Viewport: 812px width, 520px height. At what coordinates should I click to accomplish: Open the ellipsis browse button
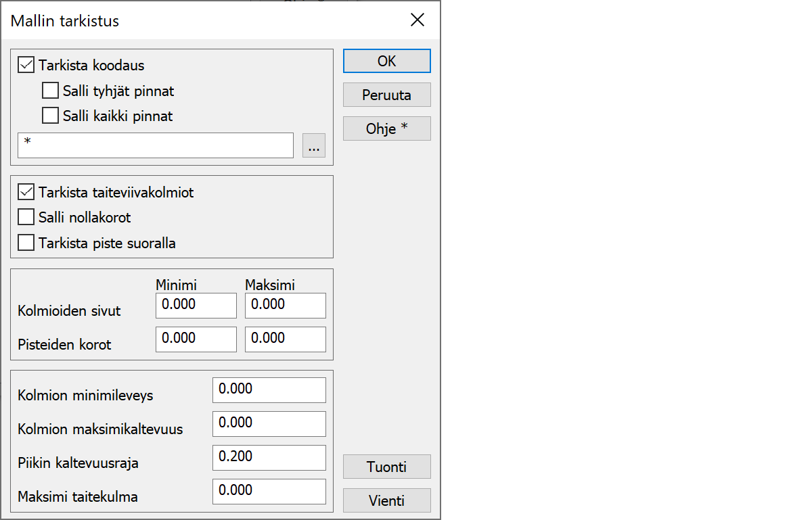click(314, 145)
